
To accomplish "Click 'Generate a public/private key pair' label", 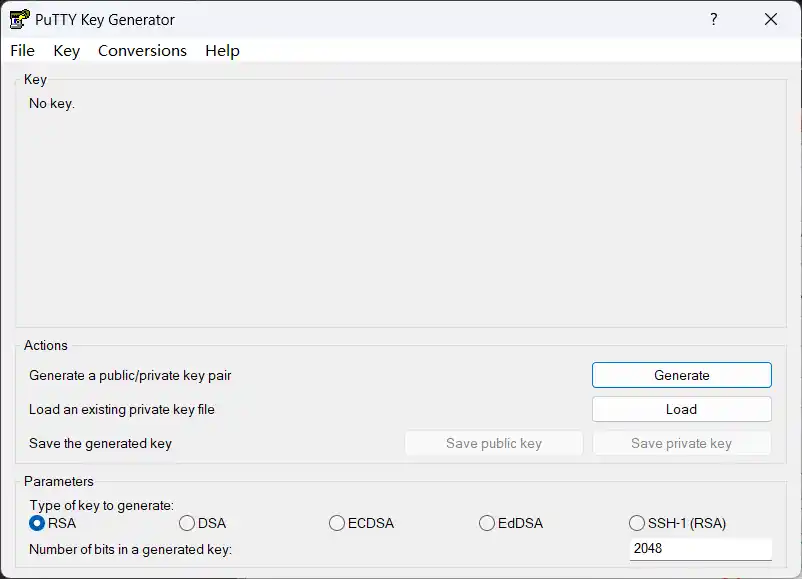I will click(130, 375).
